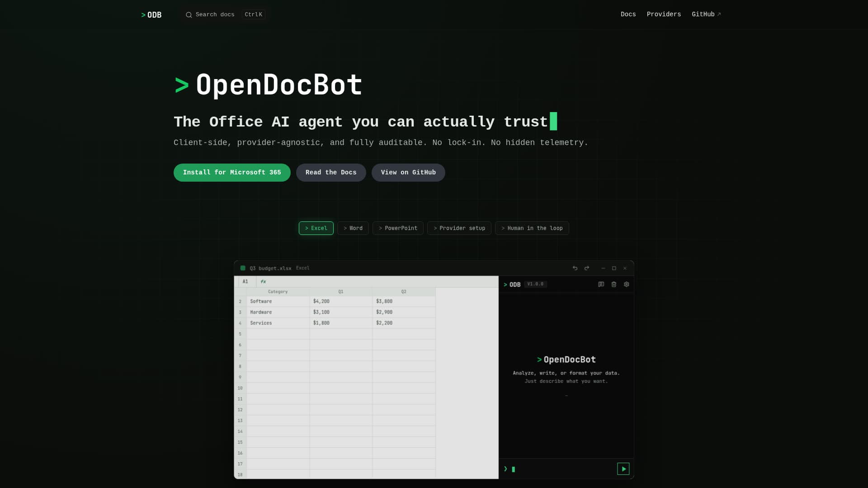868x488 pixels.
Task: Click the minimize icon of demo window
Action: coord(603,268)
